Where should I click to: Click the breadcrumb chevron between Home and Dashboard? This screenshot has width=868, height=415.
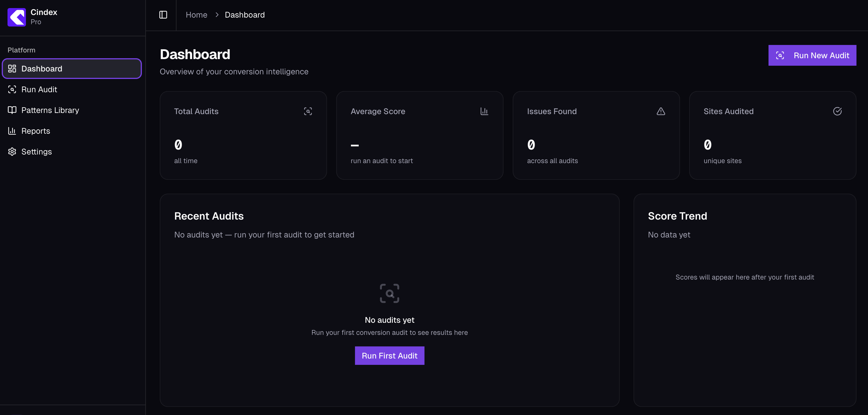tap(217, 15)
